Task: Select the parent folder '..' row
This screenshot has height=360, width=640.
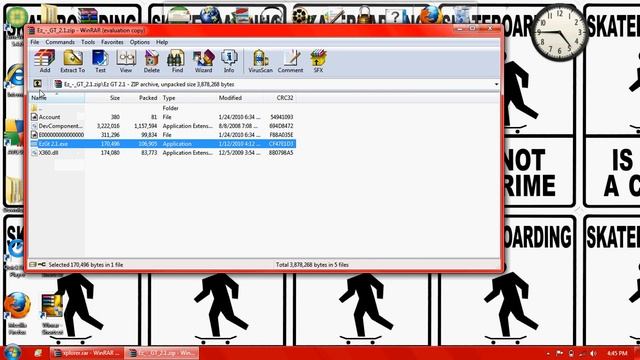Action: pyautogui.click(x=162, y=108)
